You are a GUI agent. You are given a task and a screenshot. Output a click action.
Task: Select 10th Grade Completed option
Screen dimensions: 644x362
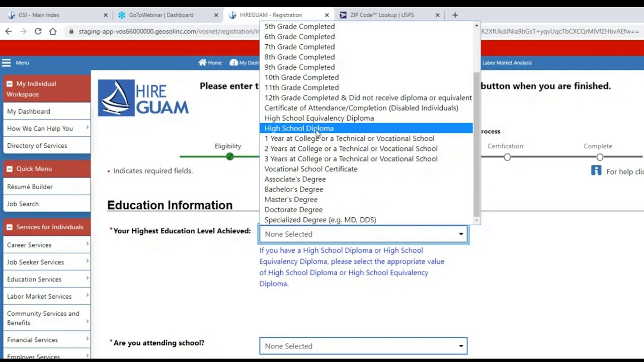tap(366, 77)
